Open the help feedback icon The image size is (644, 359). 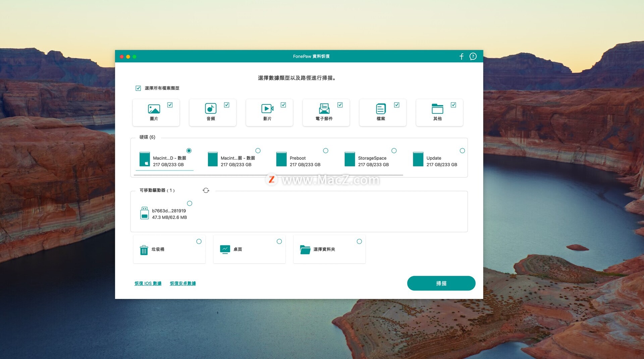pyautogui.click(x=473, y=56)
